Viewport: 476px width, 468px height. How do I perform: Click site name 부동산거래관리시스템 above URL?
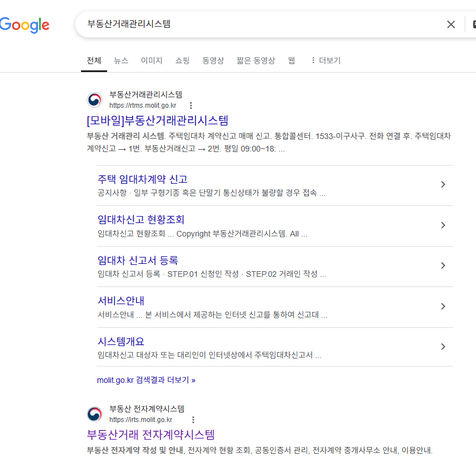point(146,95)
